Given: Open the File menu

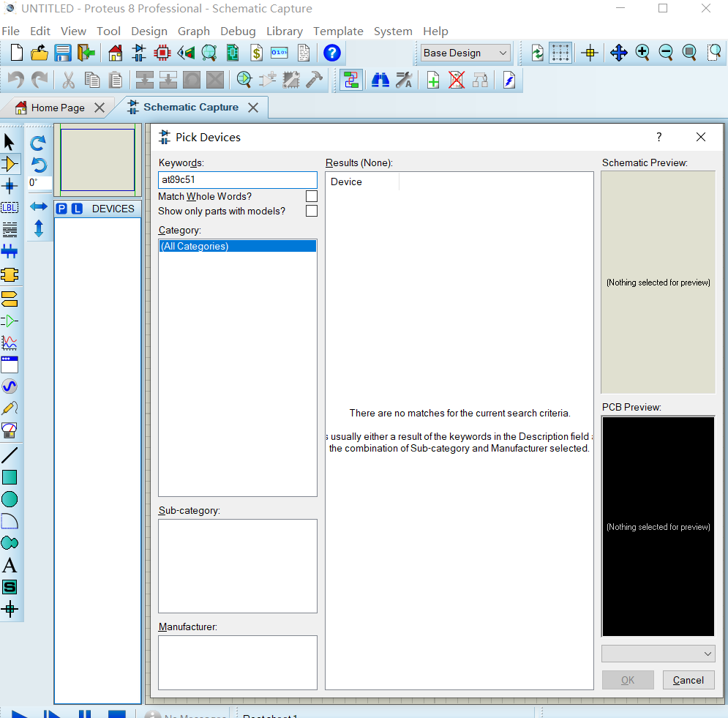Looking at the screenshot, I should [x=11, y=31].
